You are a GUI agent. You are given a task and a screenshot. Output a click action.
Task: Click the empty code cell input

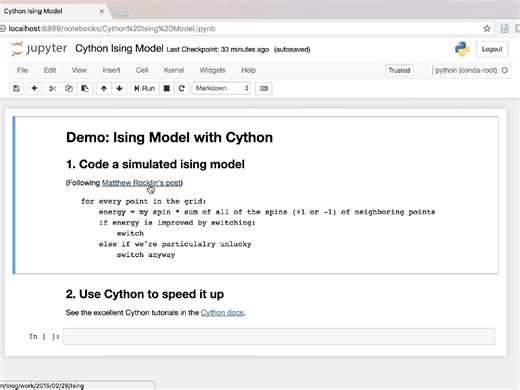tap(279, 336)
